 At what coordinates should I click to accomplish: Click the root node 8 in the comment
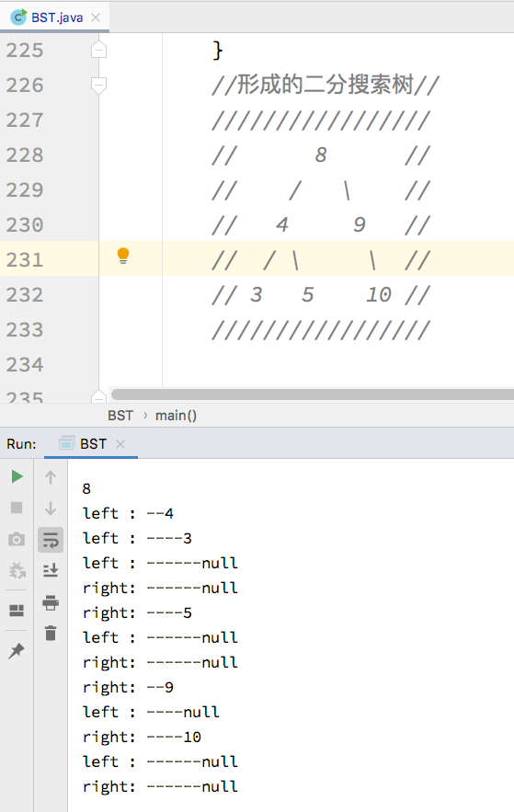321,154
